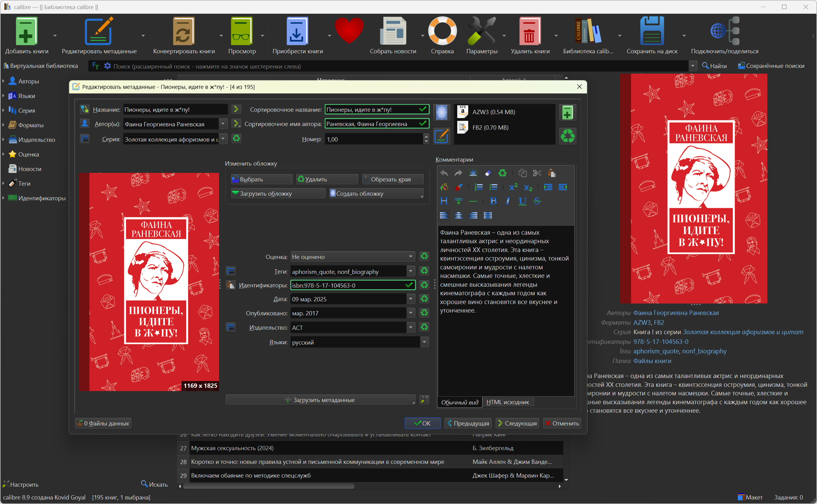This screenshot has width=817, height=504.
Task: Click the Отменить cancel button
Action: click(x=562, y=423)
